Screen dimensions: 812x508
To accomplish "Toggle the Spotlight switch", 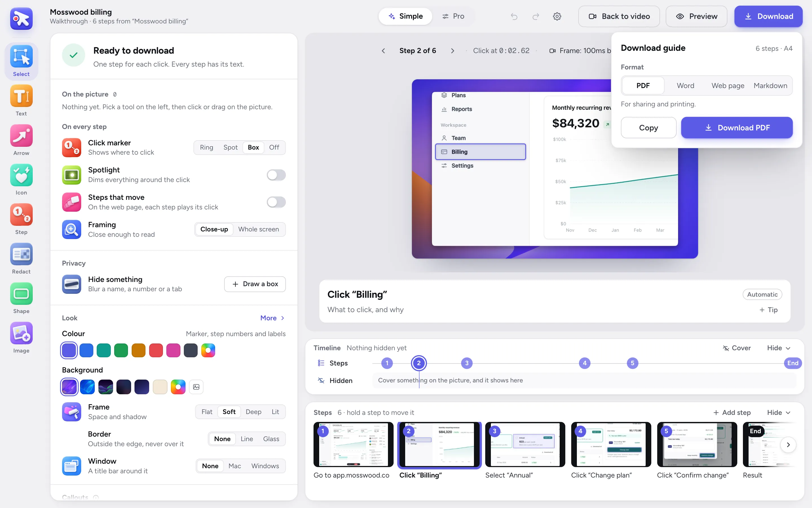I will pos(276,175).
